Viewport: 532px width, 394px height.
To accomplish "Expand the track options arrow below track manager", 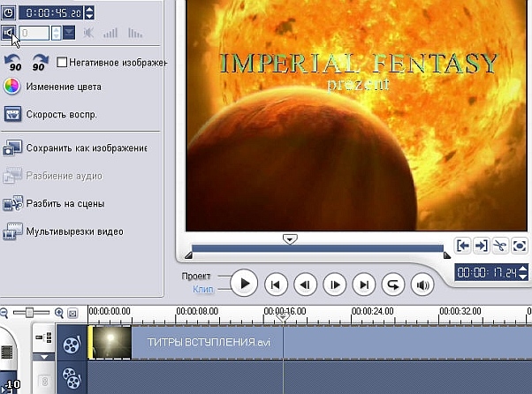I will click(43, 356).
